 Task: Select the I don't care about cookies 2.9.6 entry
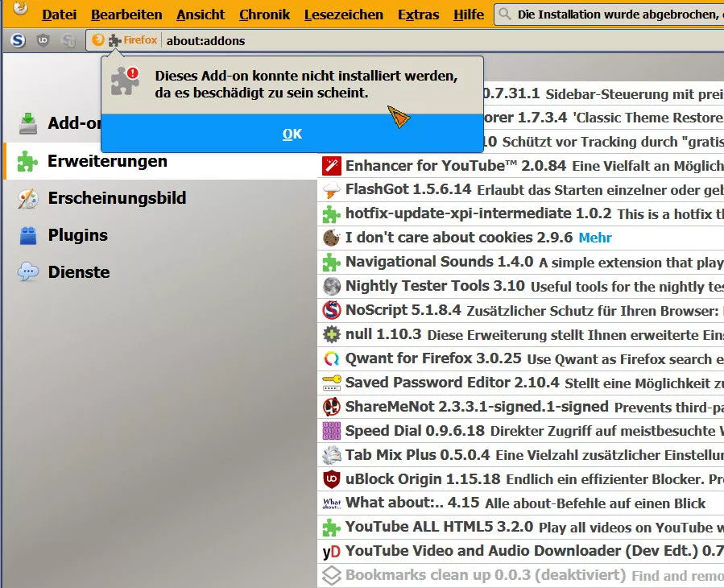coord(521,238)
